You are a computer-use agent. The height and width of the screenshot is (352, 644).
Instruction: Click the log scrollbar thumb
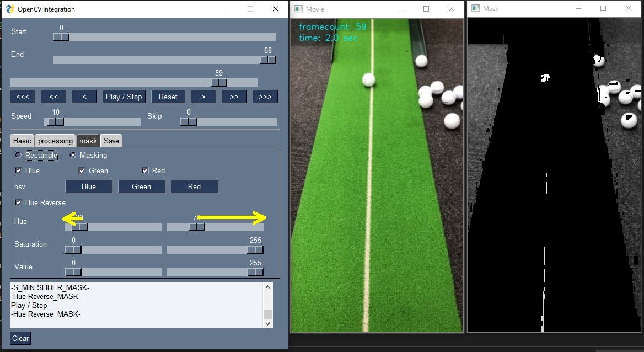[268, 314]
